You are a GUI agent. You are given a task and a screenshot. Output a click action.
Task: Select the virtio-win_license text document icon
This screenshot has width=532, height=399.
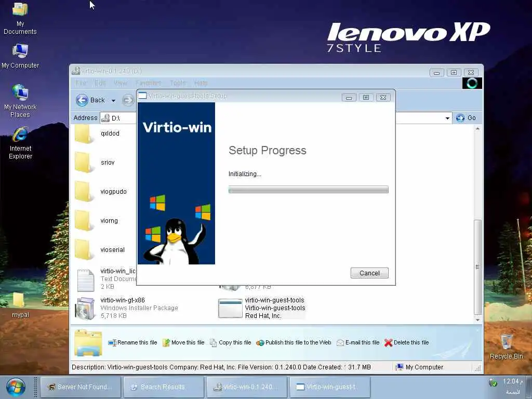(86, 280)
